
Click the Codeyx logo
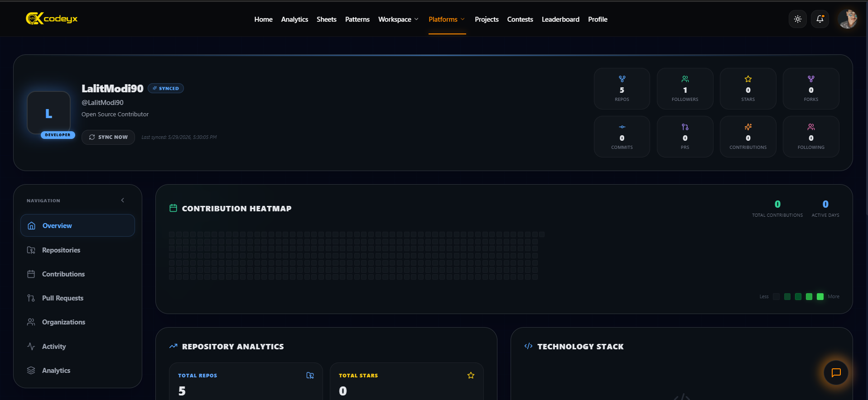(x=52, y=19)
